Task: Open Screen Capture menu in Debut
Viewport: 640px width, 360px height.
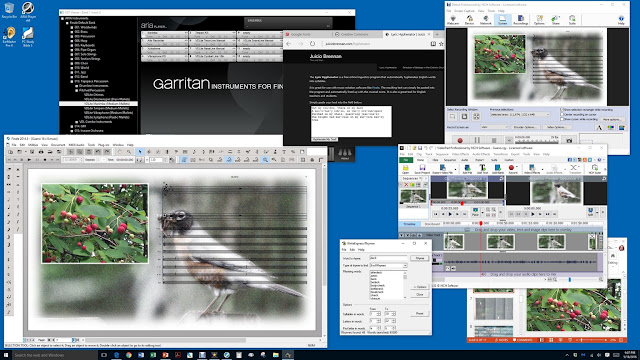Action: (x=464, y=11)
